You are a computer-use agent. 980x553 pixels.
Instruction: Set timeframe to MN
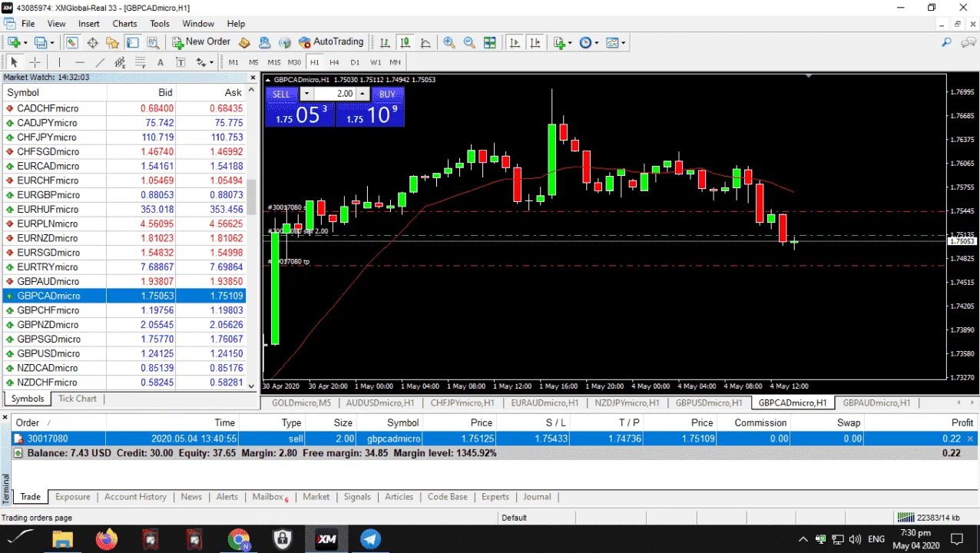pos(395,62)
